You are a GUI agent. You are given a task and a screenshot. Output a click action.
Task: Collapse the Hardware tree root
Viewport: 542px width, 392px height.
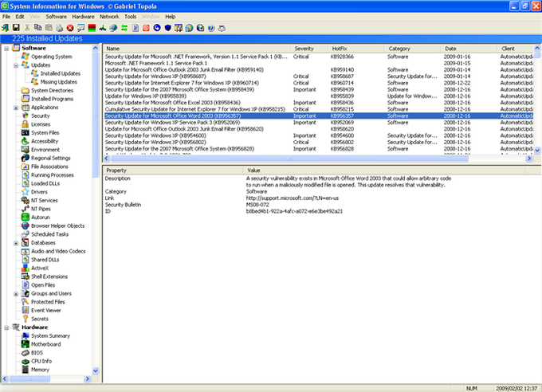tap(6, 327)
